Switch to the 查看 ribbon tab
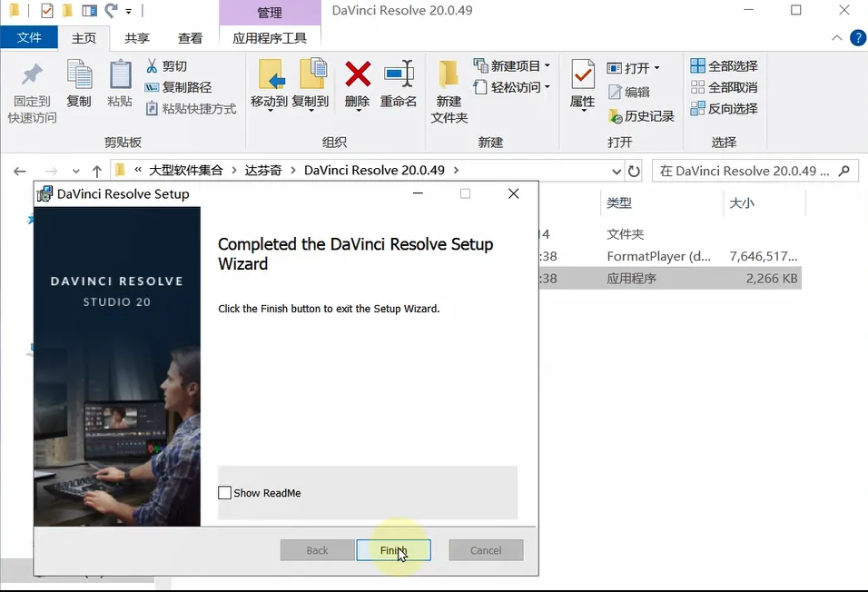The image size is (868, 592). [x=190, y=38]
